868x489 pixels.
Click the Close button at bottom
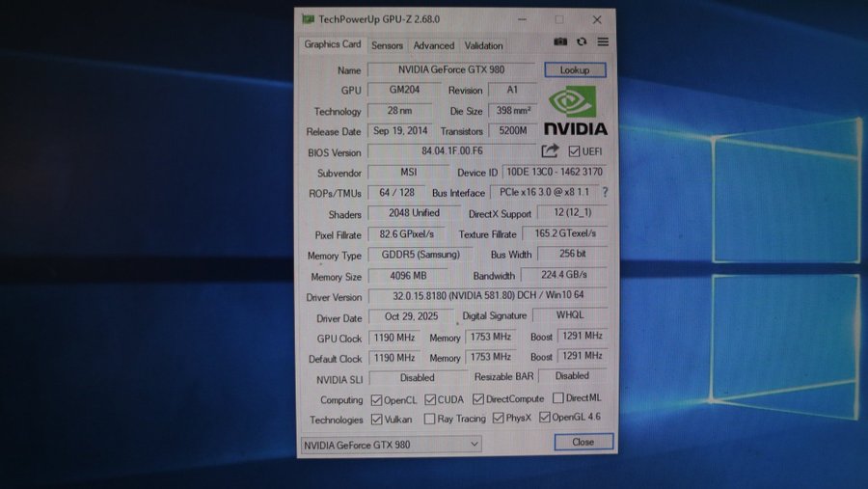[x=583, y=442]
